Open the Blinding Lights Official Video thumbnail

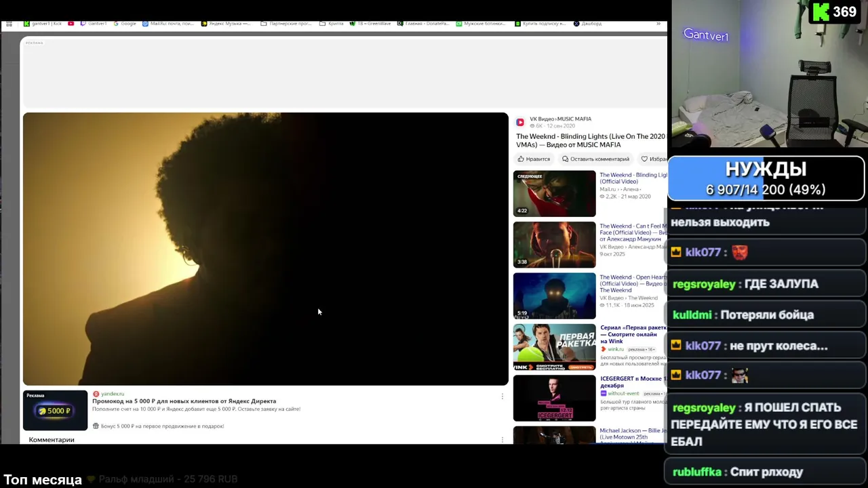coord(554,194)
